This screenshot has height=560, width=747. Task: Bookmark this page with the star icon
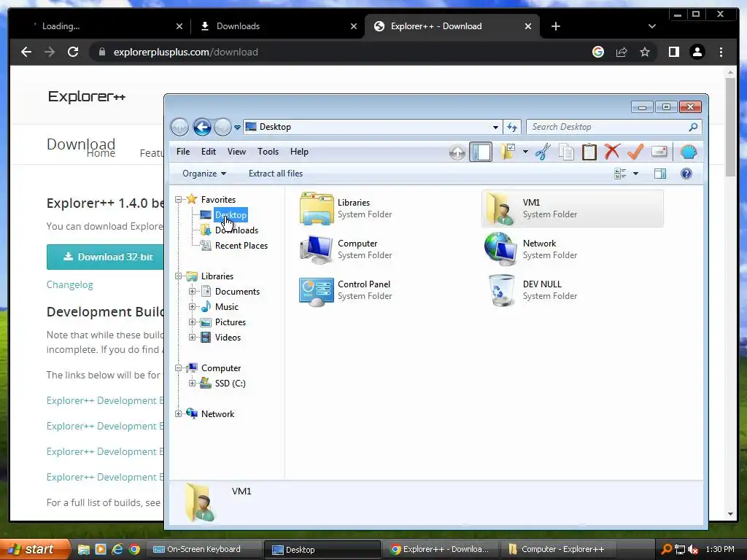click(x=645, y=52)
